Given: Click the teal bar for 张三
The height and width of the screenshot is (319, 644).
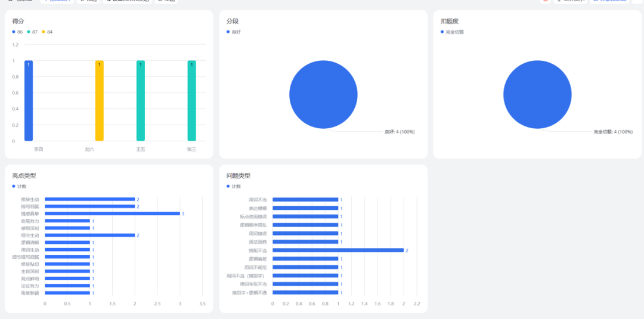Looking at the screenshot, I should (x=192, y=101).
